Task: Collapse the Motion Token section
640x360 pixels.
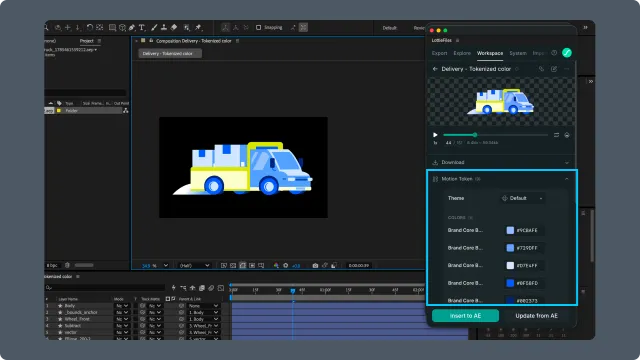Action: click(x=567, y=179)
